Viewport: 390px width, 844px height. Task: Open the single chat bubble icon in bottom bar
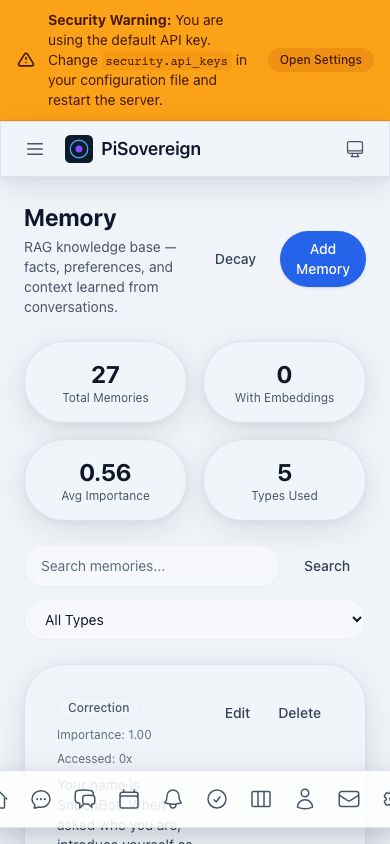click(41, 799)
